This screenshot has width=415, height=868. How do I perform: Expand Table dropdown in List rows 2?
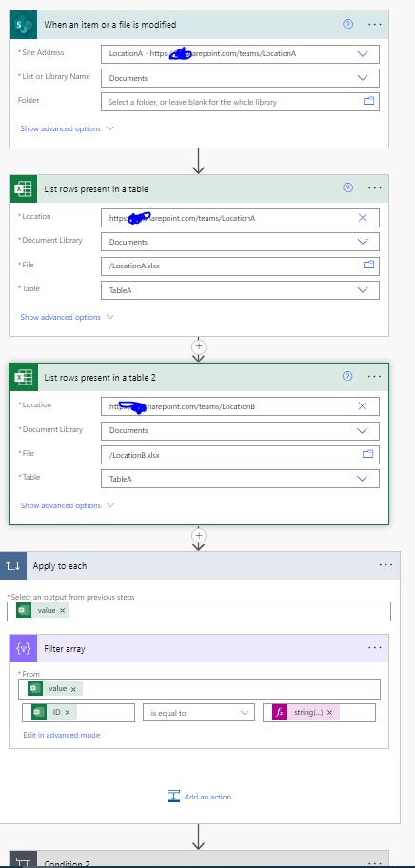click(363, 479)
